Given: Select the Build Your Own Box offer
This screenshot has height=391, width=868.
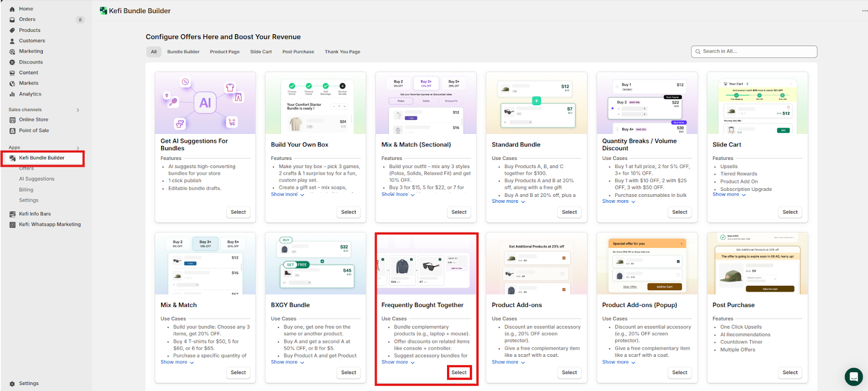Looking at the screenshot, I should click(x=348, y=212).
